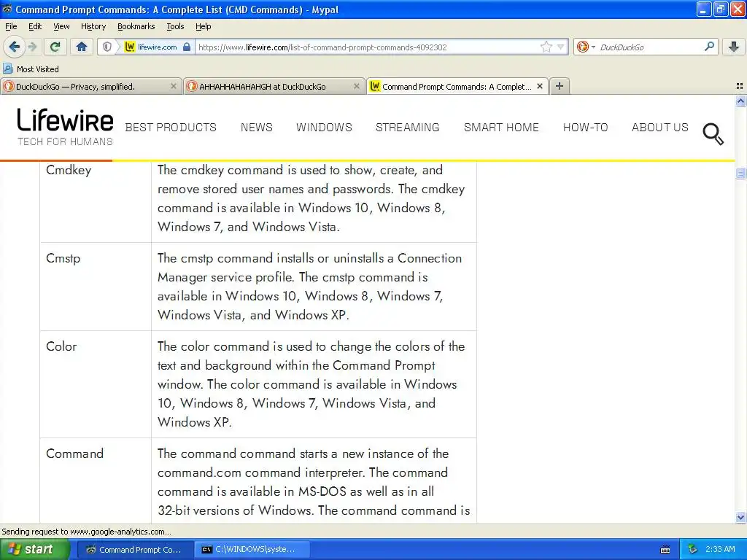Select the Cmstp table cell

click(96, 287)
